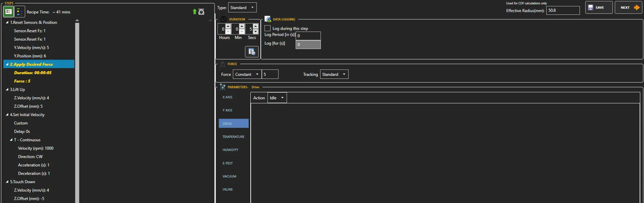
Task: Select the Direction: CW row
Action: [x=30, y=157]
